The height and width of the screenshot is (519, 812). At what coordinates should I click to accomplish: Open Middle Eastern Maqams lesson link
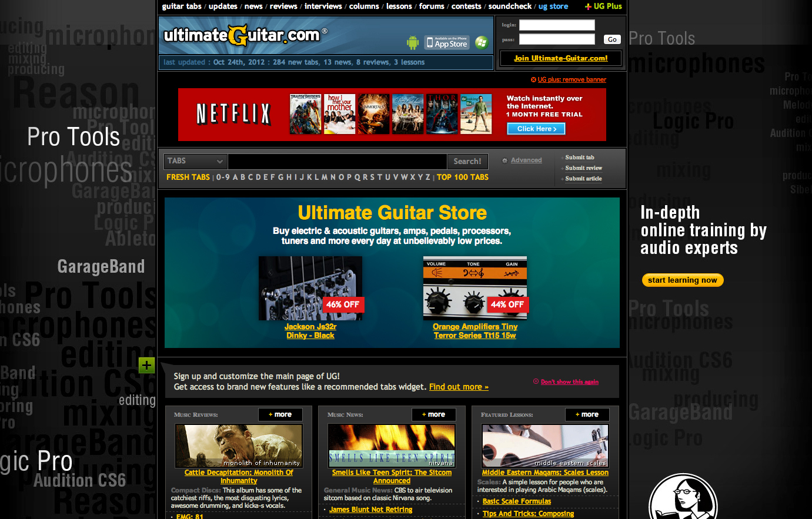click(x=545, y=473)
